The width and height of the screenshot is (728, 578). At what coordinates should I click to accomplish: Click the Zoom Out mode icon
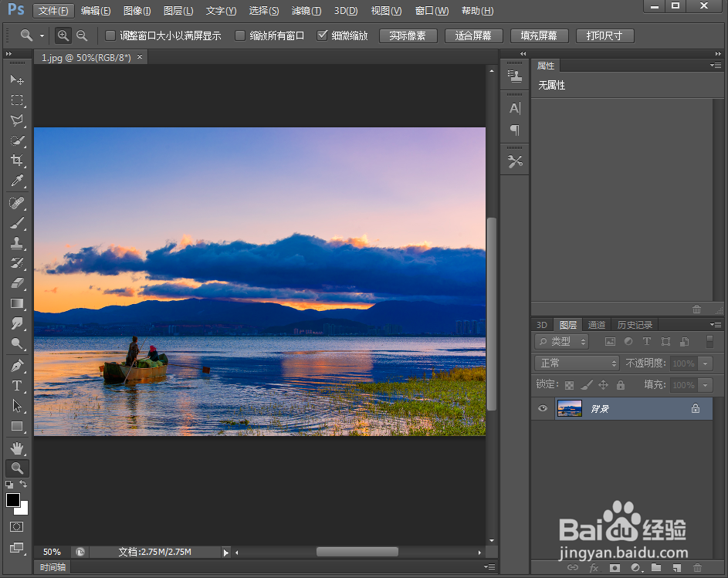click(x=82, y=35)
